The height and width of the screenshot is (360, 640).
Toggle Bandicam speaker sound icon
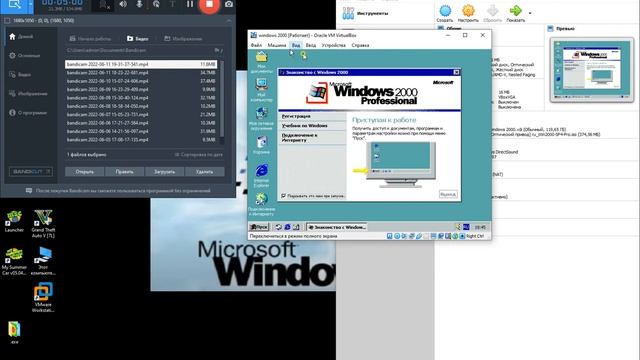(x=123, y=4)
